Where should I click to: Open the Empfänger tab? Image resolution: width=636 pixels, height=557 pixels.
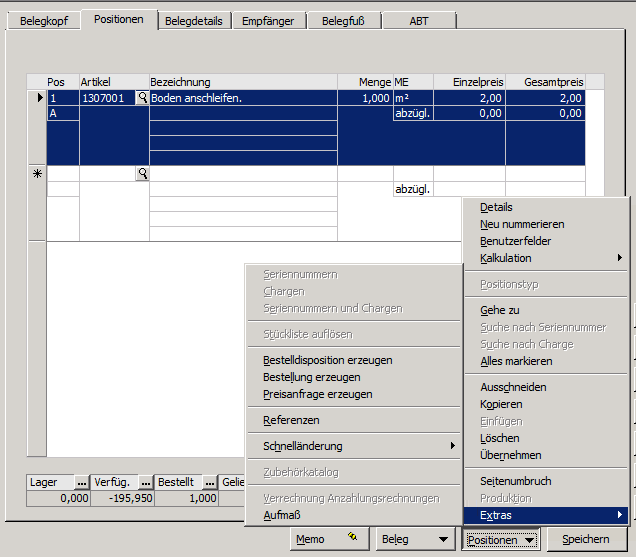268,20
